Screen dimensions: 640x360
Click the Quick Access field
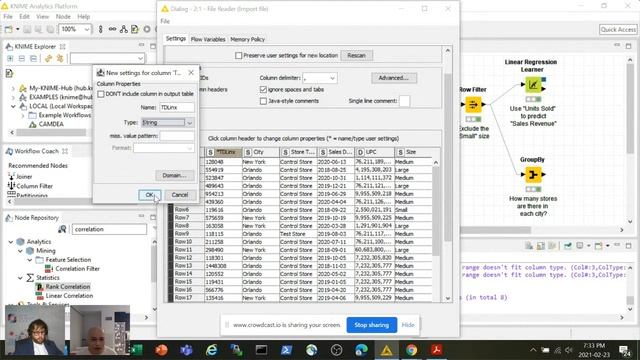pos(618,29)
